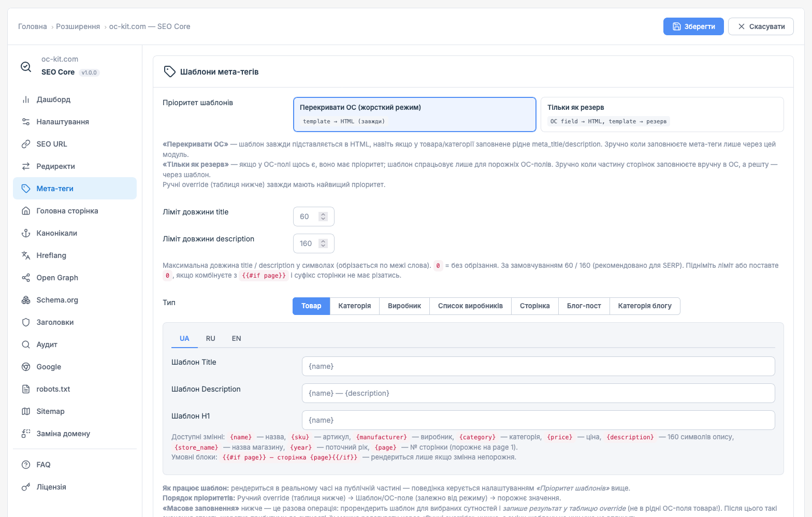Click the {price} variable tag
Screen dimensions: 812x517
pos(560,437)
